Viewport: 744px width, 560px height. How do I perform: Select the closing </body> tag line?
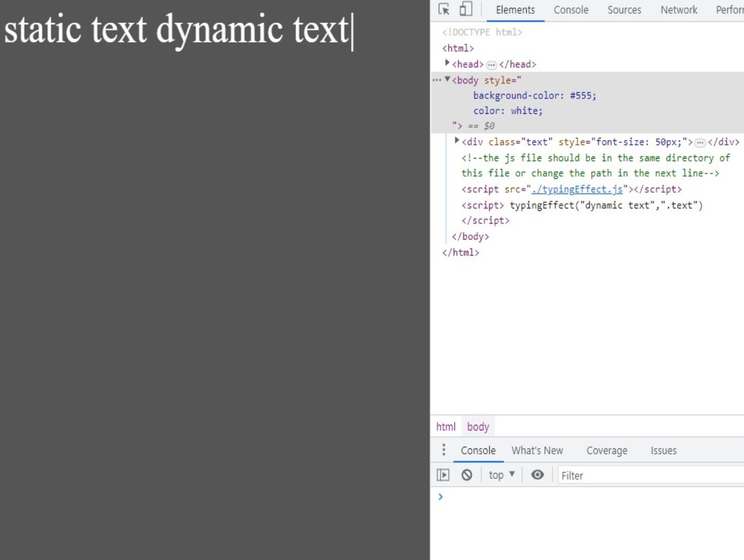tap(470, 236)
